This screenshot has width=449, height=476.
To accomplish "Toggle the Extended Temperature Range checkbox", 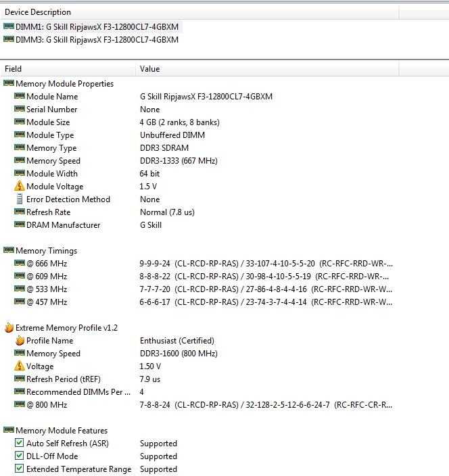I will [19, 469].
